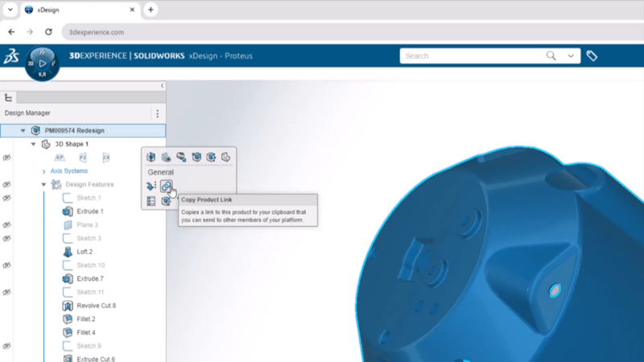Open the Design Manager three-dot options menu
644x362 pixels.
click(x=158, y=113)
